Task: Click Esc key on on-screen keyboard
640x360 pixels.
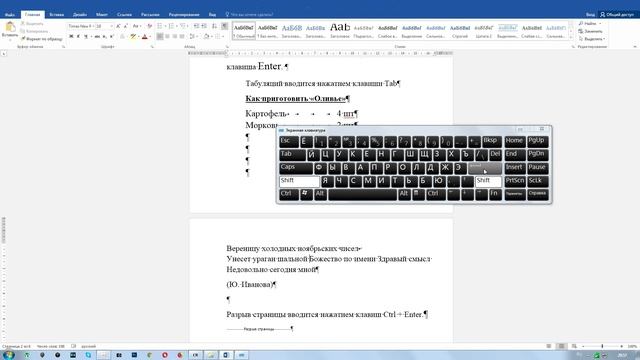Action: [x=289, y=141]
